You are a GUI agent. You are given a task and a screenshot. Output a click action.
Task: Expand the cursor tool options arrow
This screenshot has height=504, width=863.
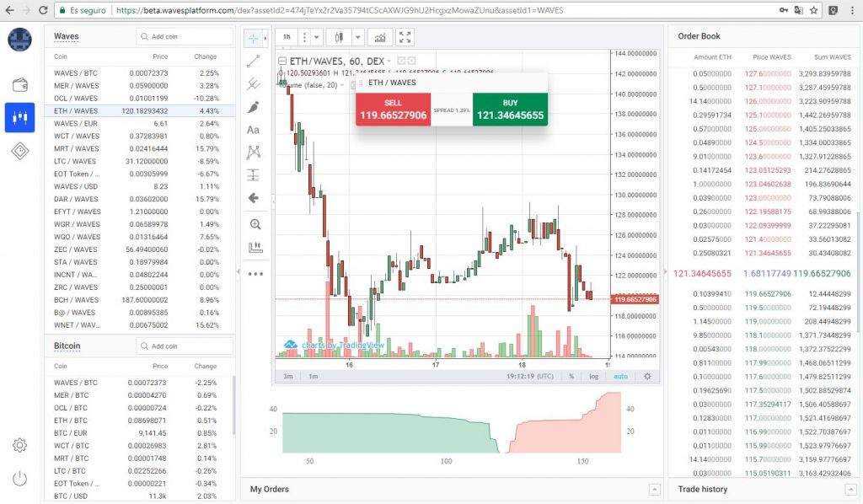click(265, 38)
